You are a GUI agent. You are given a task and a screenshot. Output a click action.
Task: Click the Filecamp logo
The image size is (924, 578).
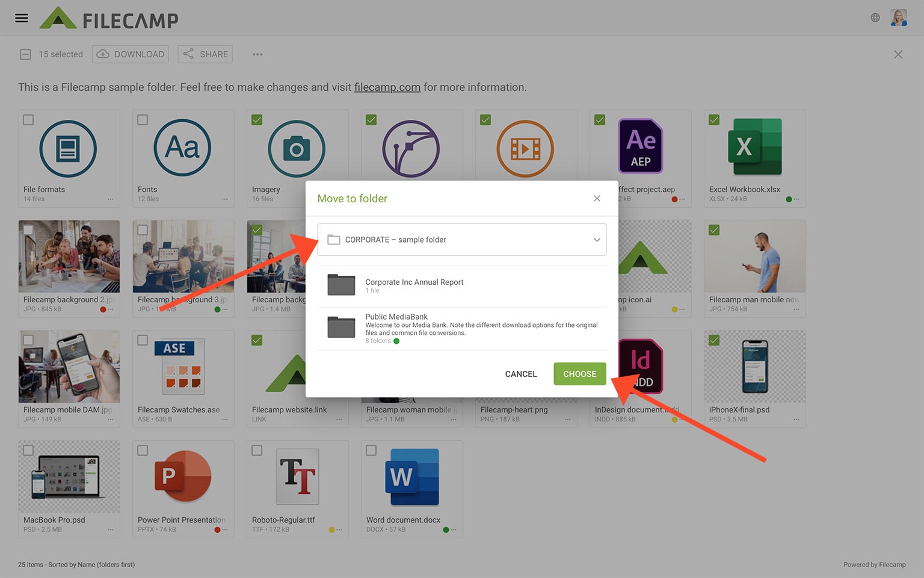pos(109,19)
